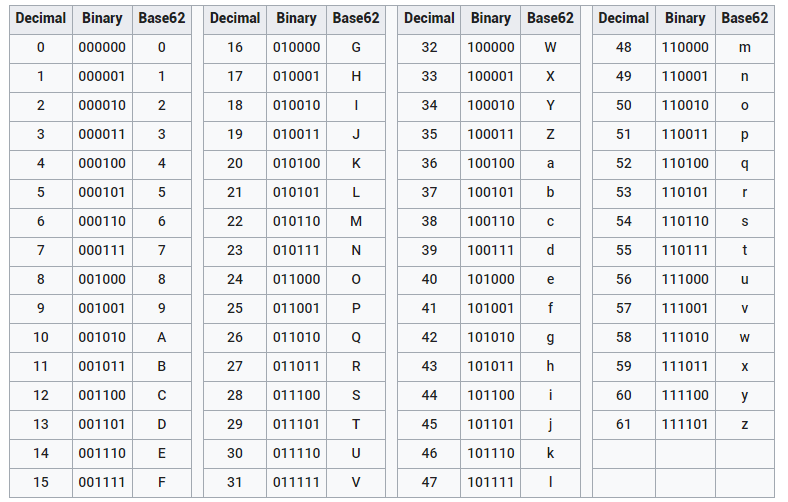Click the decimal cell 31

pyautogui.click(x=235, y=482)
